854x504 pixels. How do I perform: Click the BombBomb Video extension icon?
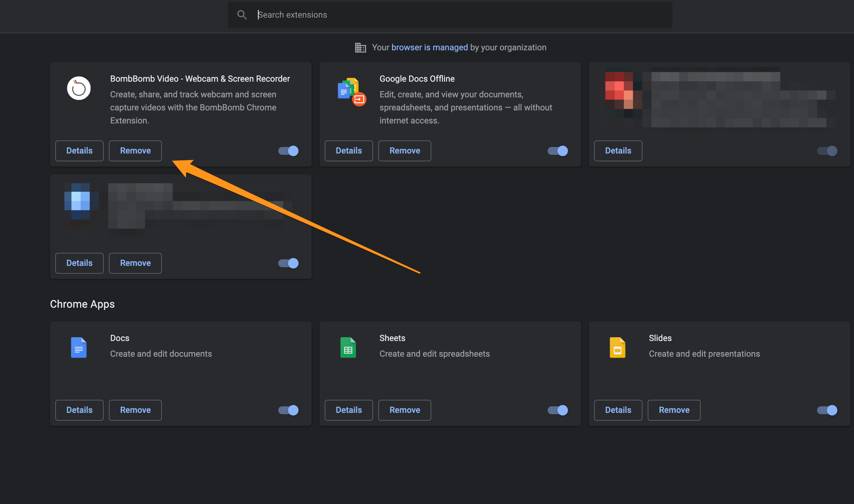79,88
